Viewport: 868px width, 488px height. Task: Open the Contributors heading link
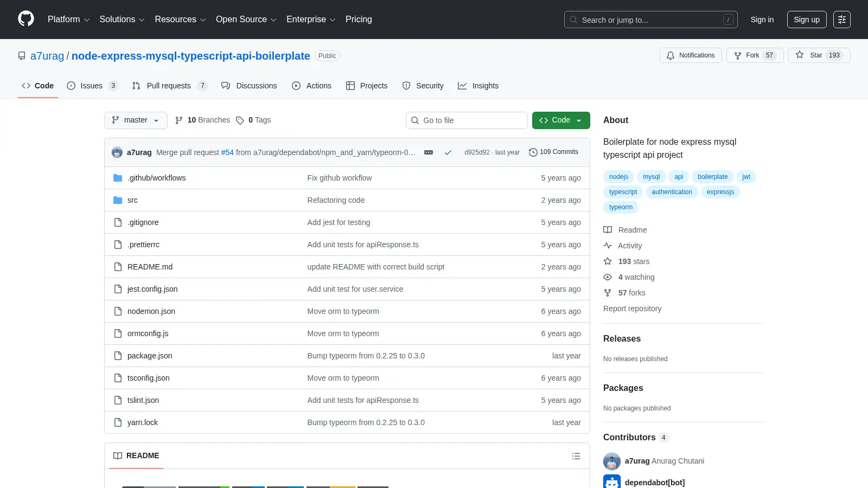point(636,438)
